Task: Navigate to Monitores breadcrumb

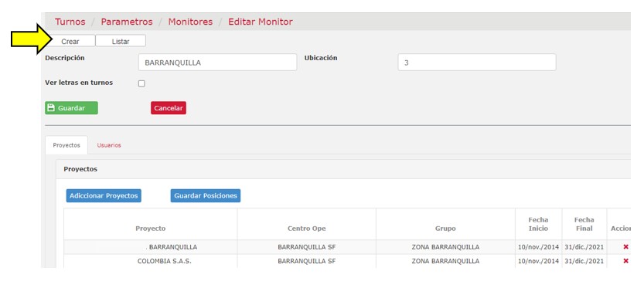Action: point(190,22)
